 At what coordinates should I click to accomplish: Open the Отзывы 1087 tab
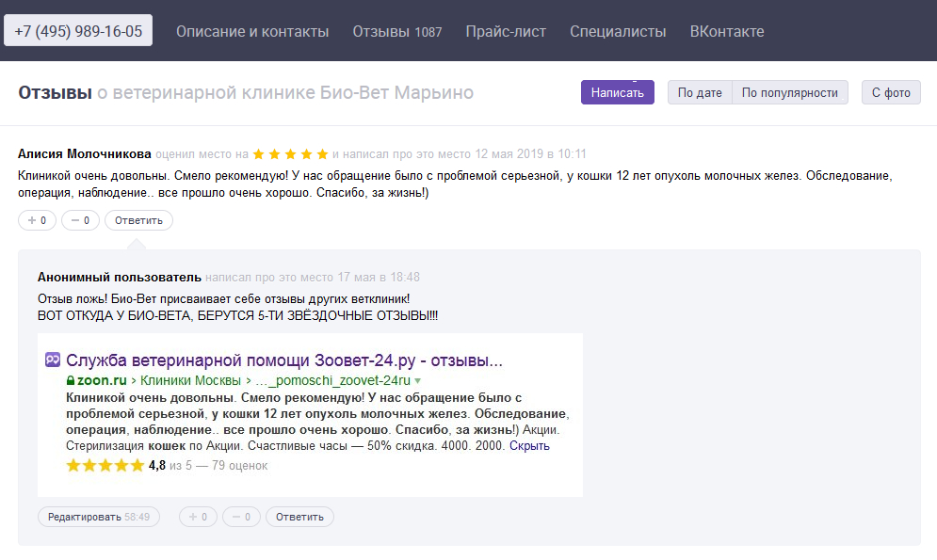(396, 32)
